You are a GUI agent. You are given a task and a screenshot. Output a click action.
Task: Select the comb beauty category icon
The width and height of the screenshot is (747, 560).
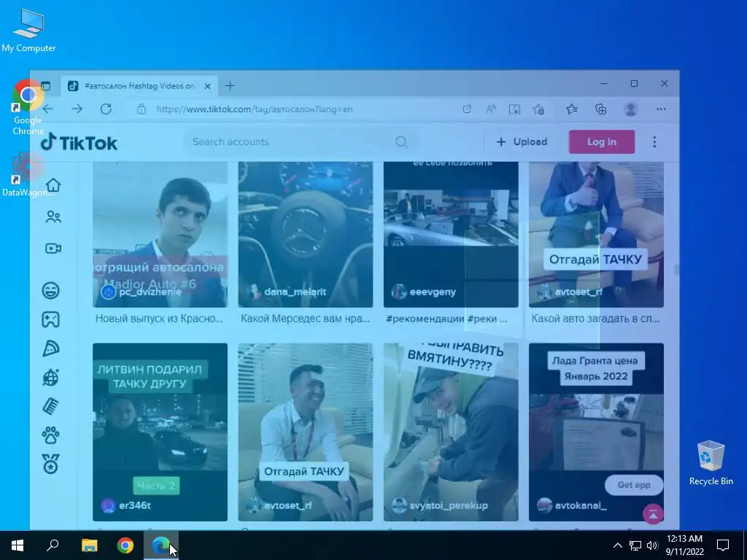[50, 407]
